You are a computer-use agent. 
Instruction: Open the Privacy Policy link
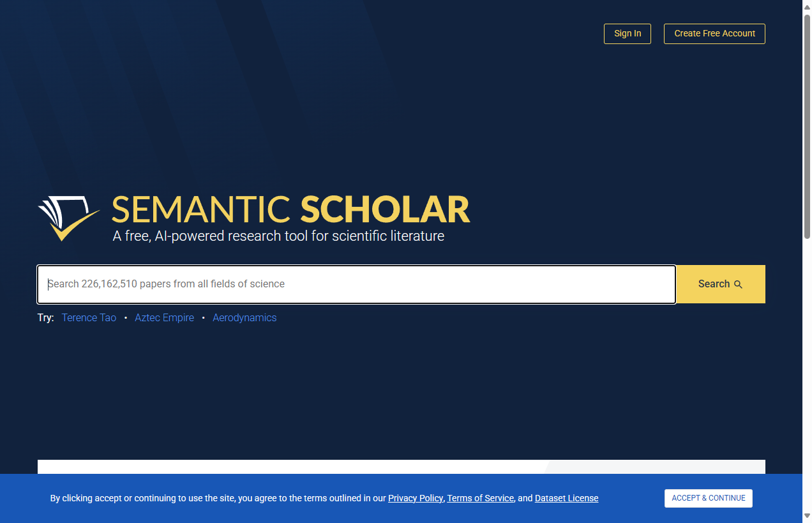tap(415, 498)
